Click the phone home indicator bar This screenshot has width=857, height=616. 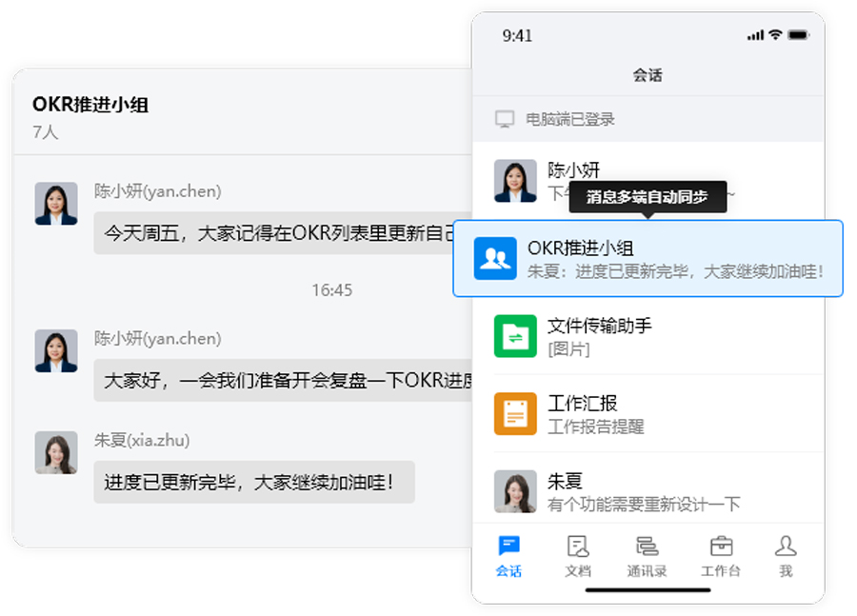[x=648, y=590]
